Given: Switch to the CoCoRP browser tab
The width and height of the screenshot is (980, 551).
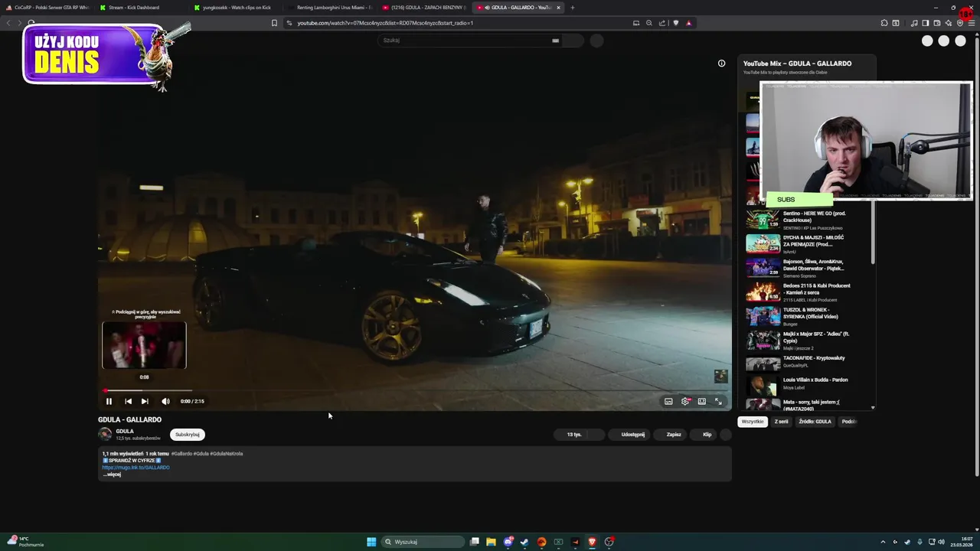Looking at the screenshot, I should 47,8.
